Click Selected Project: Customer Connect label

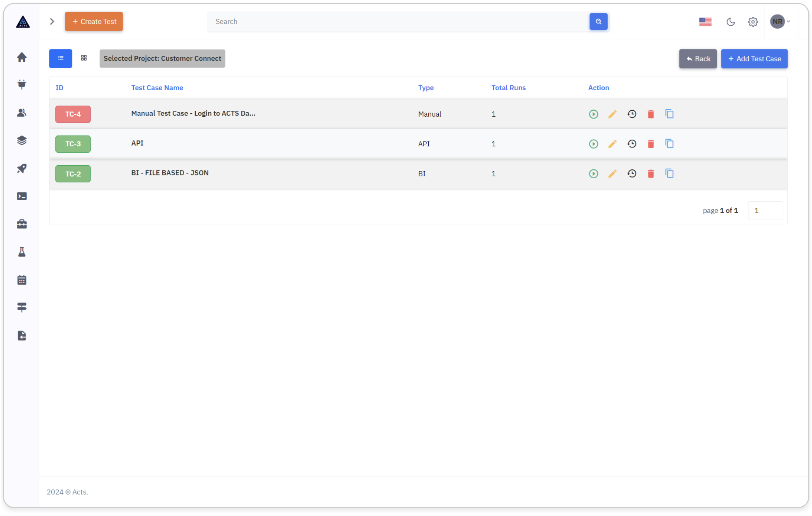(162, 58)
